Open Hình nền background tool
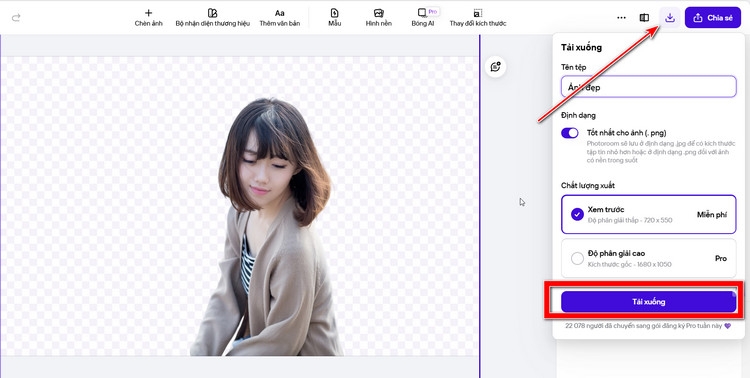The height and width of the screenshot is (378, 750). tap(379, 18)
